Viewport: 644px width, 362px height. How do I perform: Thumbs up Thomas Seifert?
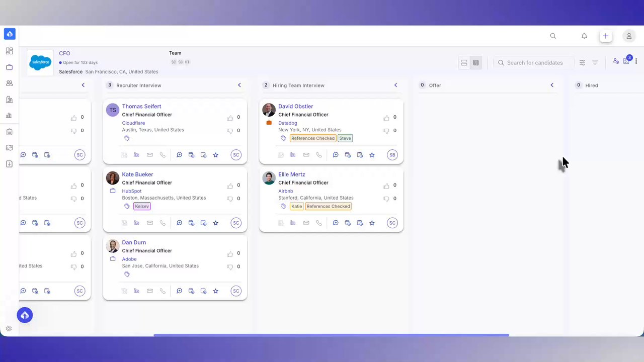(x=230, y=118)
